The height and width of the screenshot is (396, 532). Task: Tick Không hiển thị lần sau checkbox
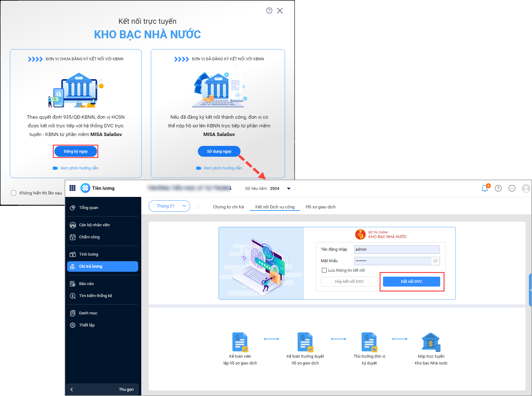click(14, 193)
